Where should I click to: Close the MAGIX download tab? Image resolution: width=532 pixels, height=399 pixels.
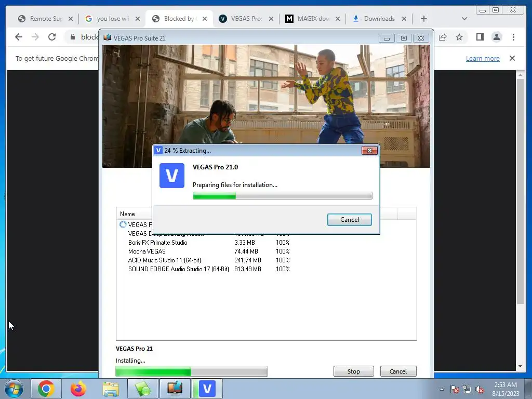[338, 19]
